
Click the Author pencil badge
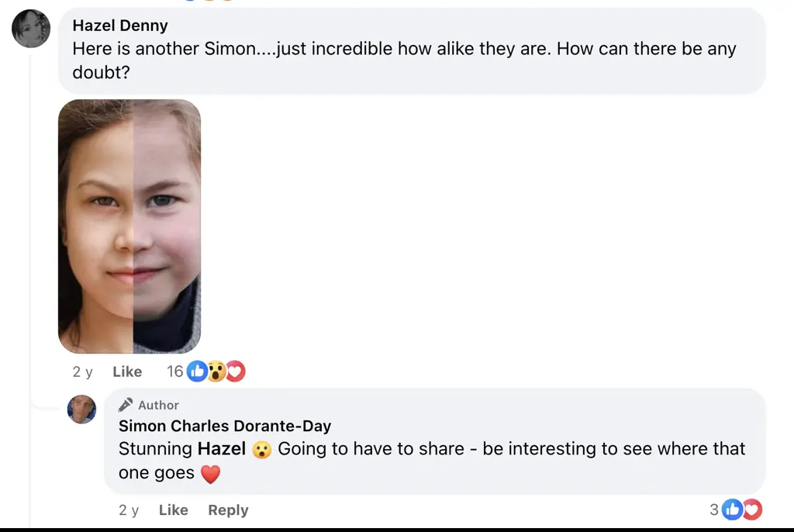(126, 405)
